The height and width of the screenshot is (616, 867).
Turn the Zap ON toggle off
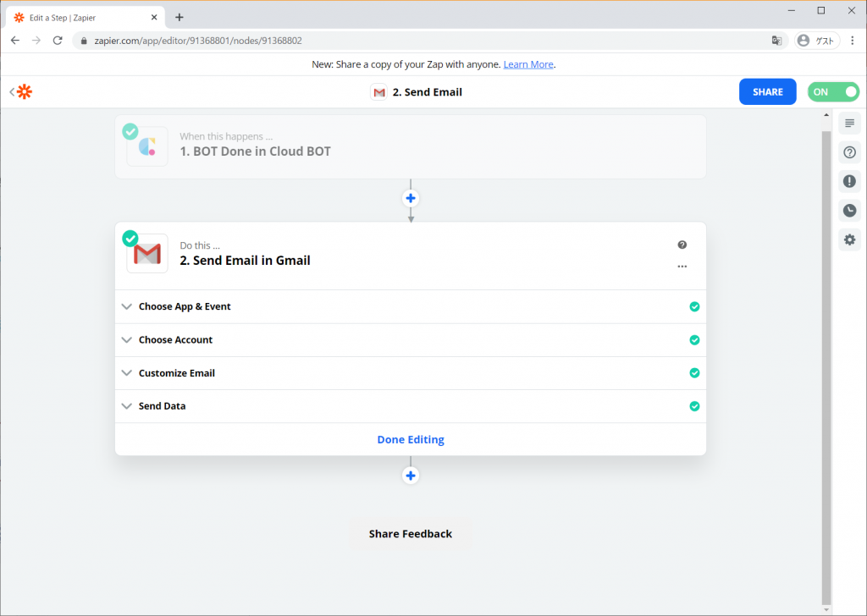[833, 91]
